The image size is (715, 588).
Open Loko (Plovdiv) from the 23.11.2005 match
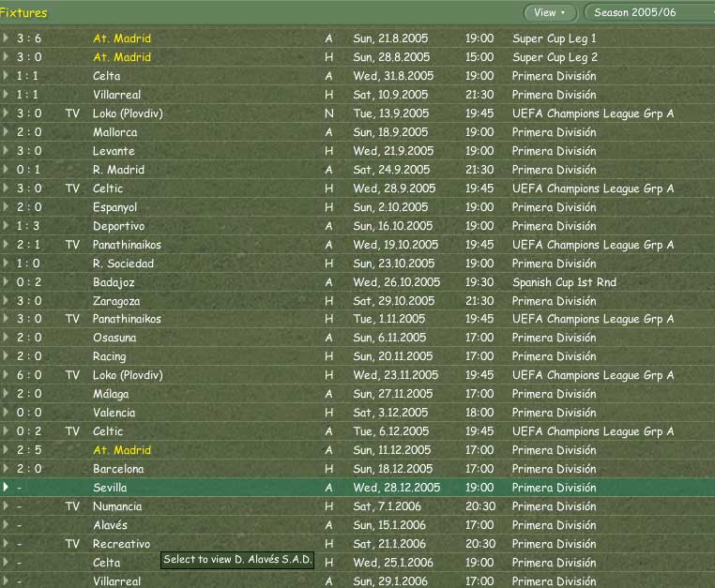coord(128,375)
